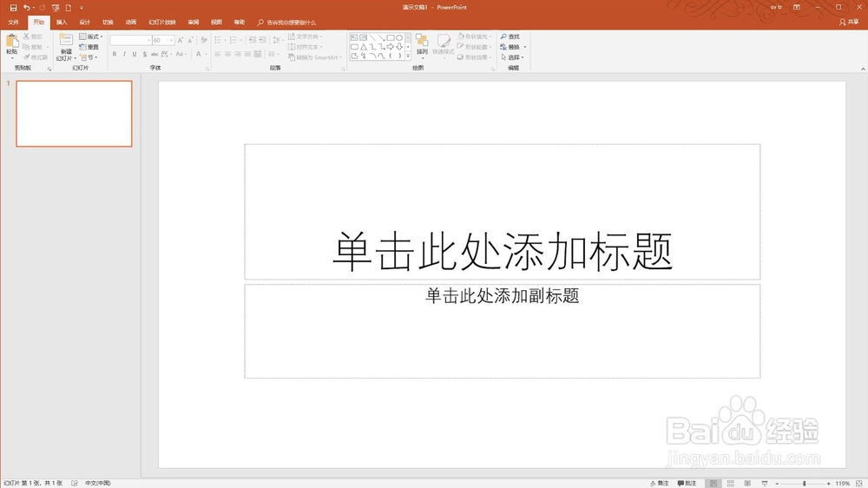Click the new blank document icon in quick access
Screen dimensions: 868x488
tap(69, 8)
